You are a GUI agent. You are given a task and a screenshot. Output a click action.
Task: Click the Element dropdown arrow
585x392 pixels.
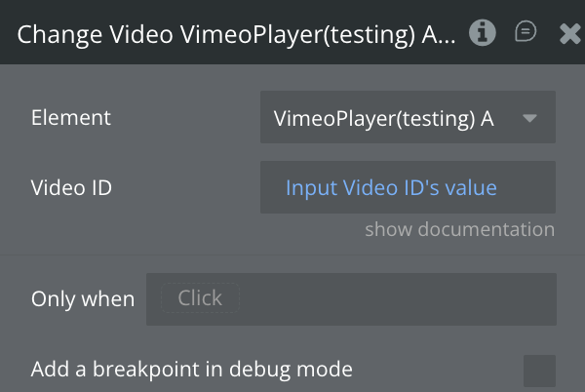(x=529, y=118)
